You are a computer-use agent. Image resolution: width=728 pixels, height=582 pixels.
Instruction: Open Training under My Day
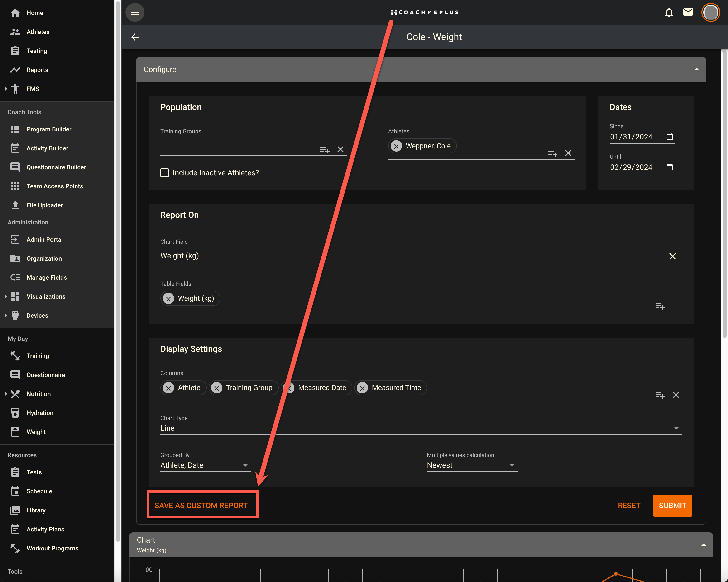click(57, 356)
